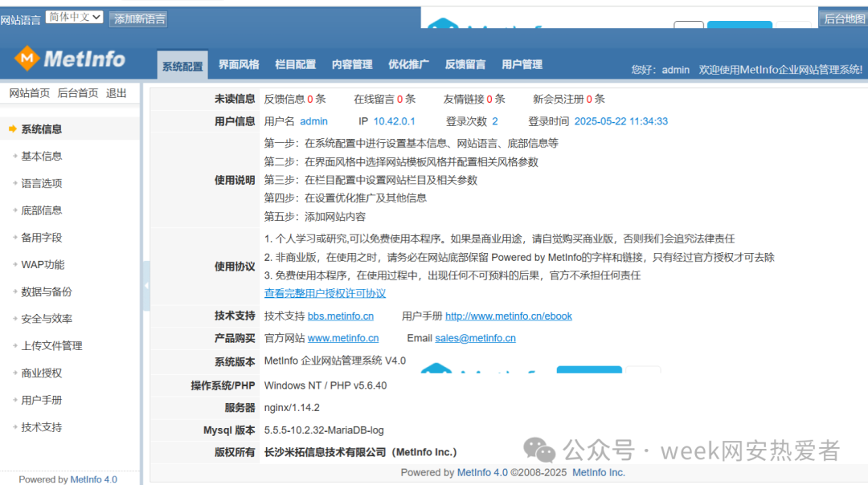Screen dimensions: 868x485
Task: Click the IP address 10.42.0.1
Action: pyautogui.click(x=394, y=122)
